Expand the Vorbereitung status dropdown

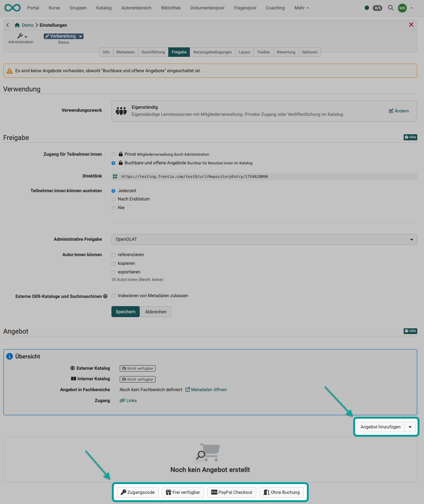pos(80,36)
